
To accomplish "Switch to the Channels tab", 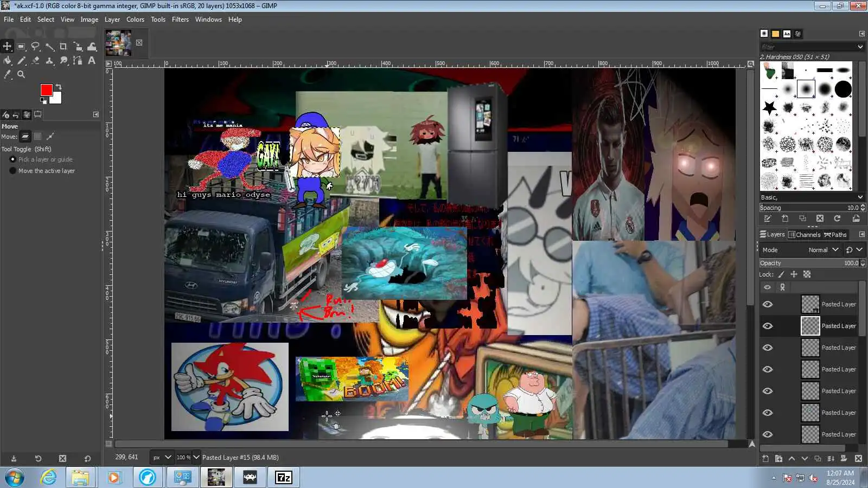I will (x=804, y=235).
